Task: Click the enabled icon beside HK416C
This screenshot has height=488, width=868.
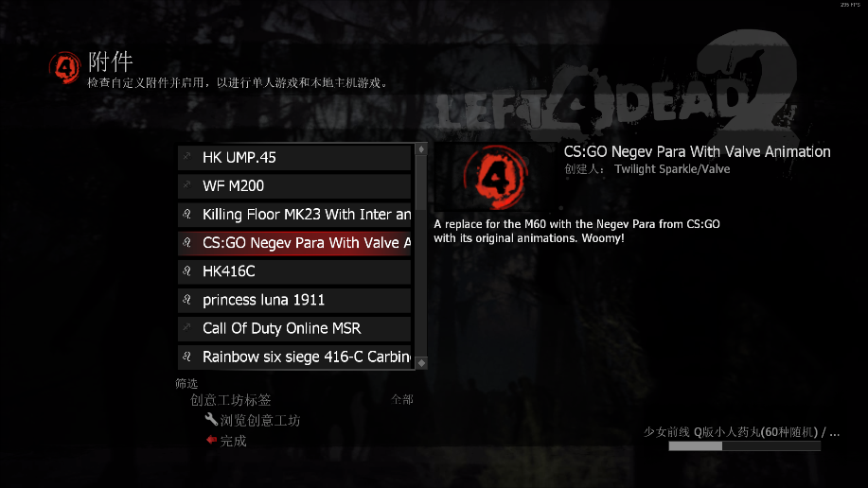Action: 187,270
